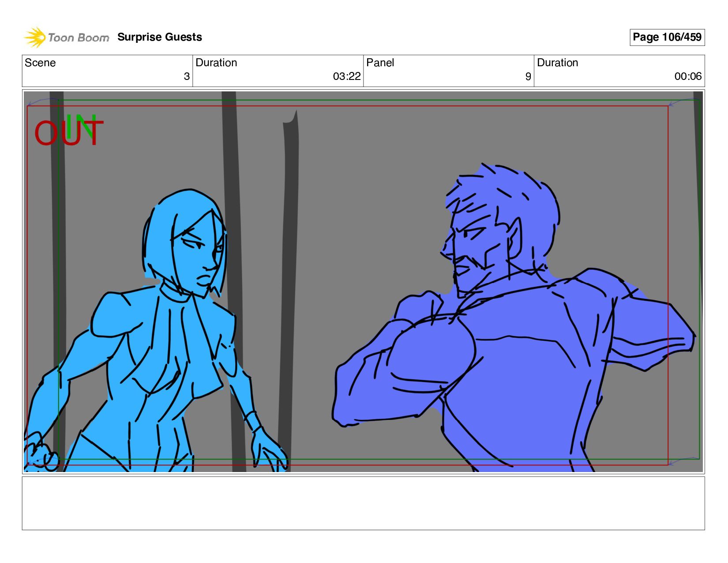
Task: Click the Toon Boom logo
Action: pyautogui.click(x=66, y=38)
